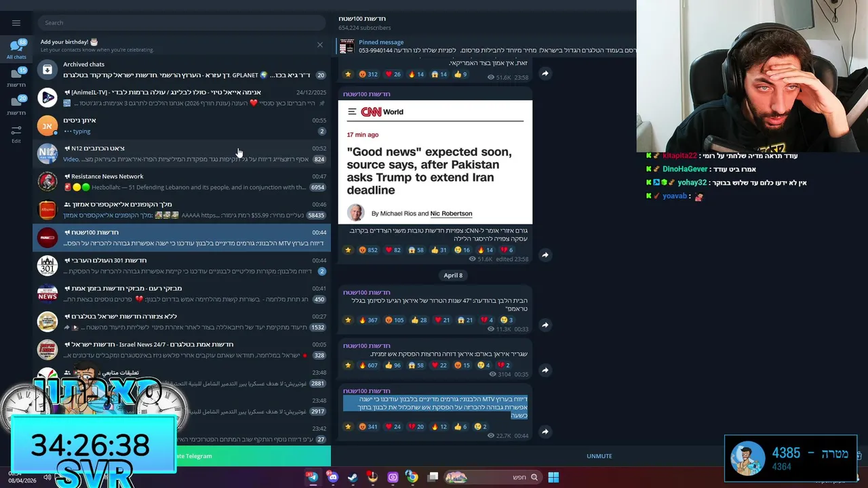The height and width of the screenshot is (488, 868).
Task: Click the Windows taskbar search box
Action: pyautogui.click(x=493, y=477)
